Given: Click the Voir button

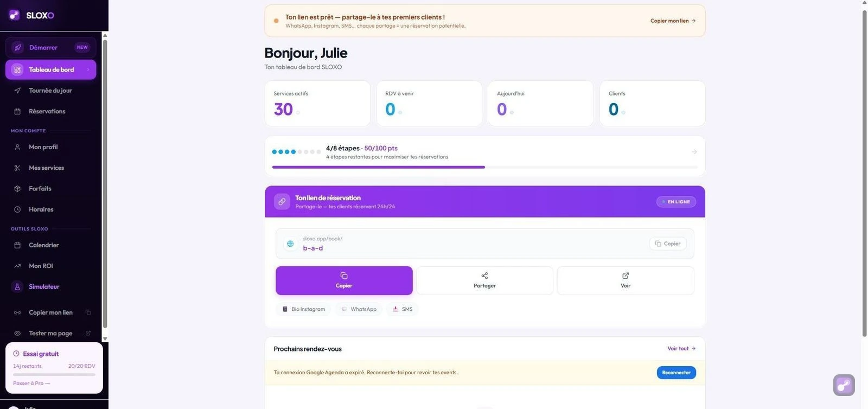Looking at the screenshot, I should pyautogui.click(x=626, y=280).
